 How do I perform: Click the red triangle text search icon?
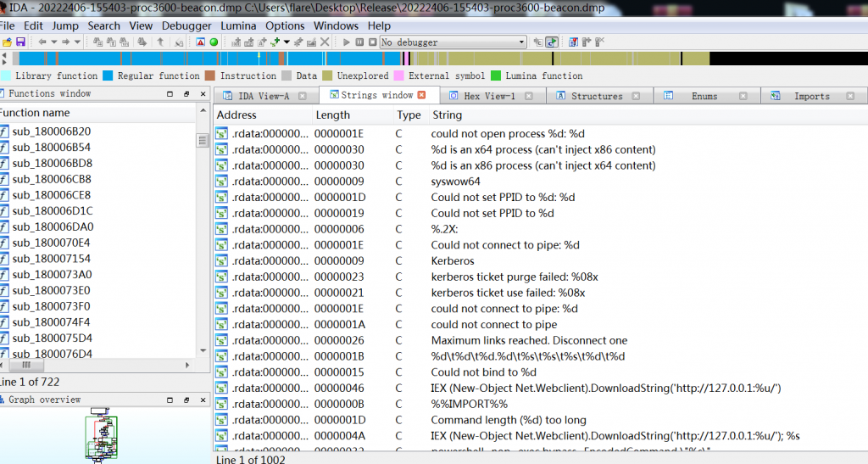(200, 42)
